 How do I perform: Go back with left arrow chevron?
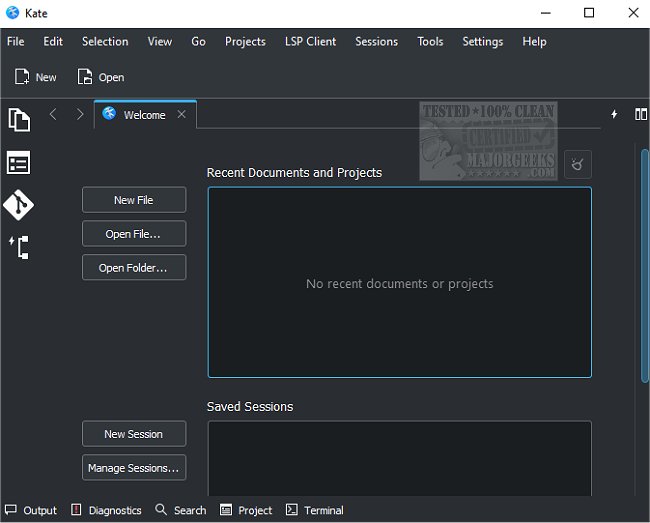tap(54, 115)
